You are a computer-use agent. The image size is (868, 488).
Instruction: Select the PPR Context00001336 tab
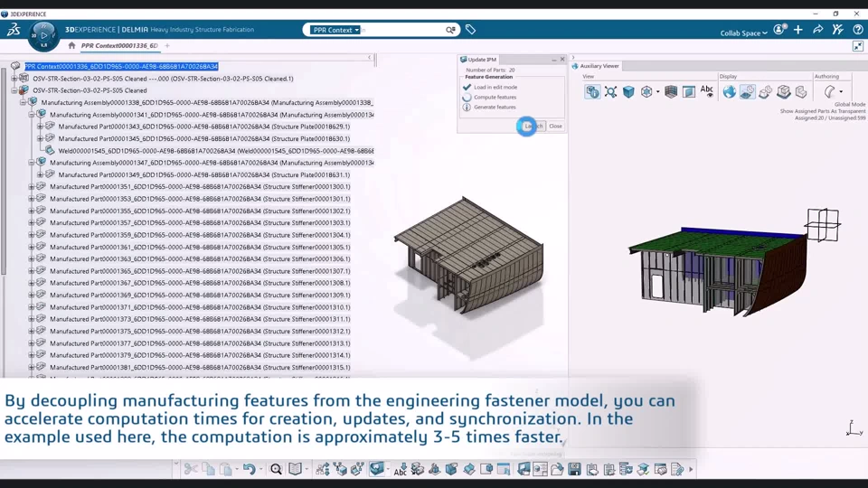point(119,45)
